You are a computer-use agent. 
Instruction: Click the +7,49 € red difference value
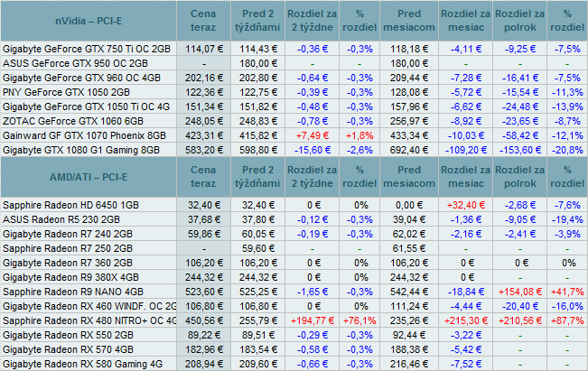pos(313,135)
